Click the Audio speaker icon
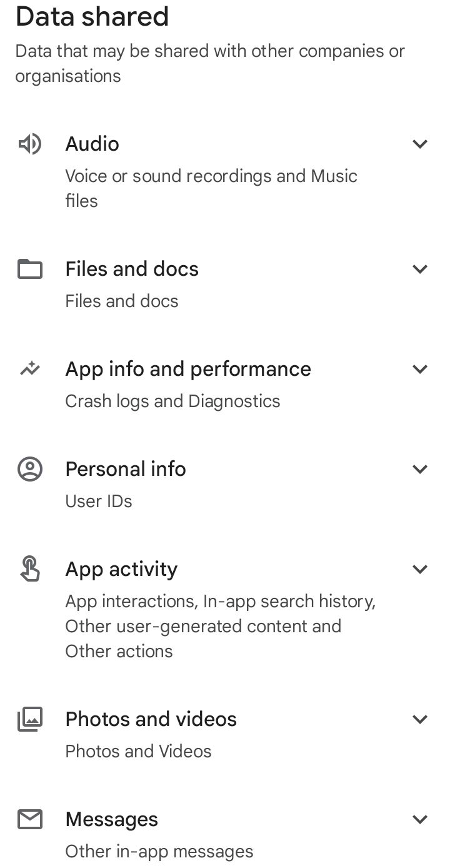Image resolution: width=450 pixels, height=868 pixels. tap(29, 144)
